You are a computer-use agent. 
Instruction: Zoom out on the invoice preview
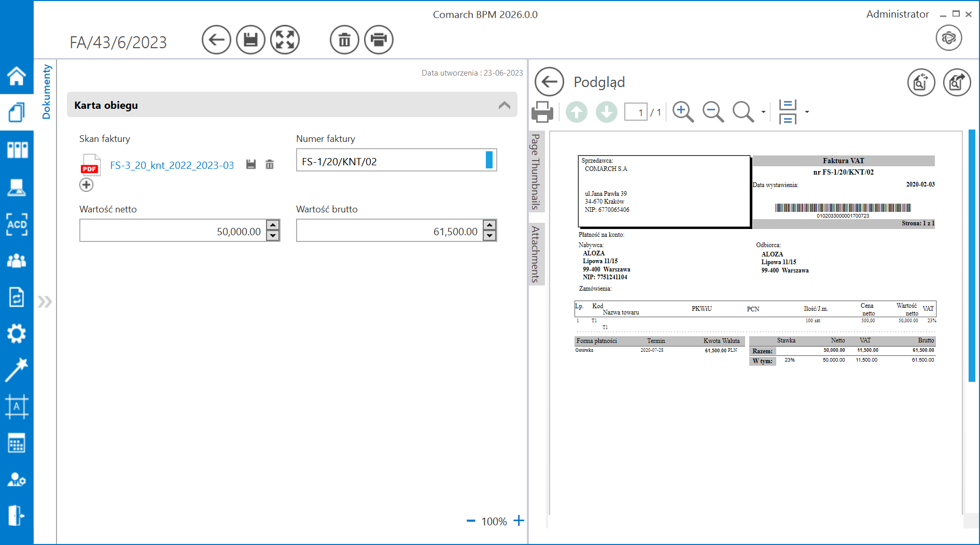(713, 112)
